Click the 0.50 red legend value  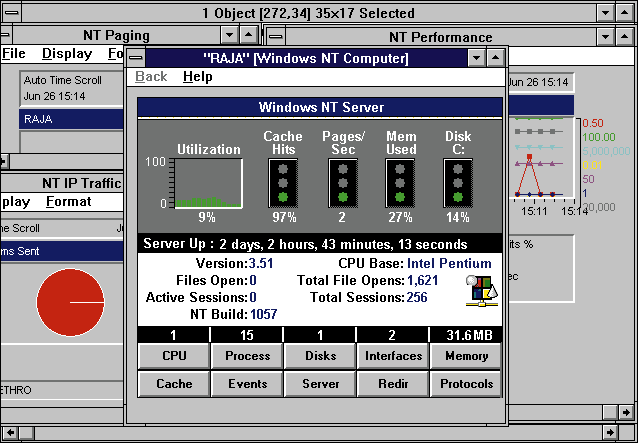[593, 123]
